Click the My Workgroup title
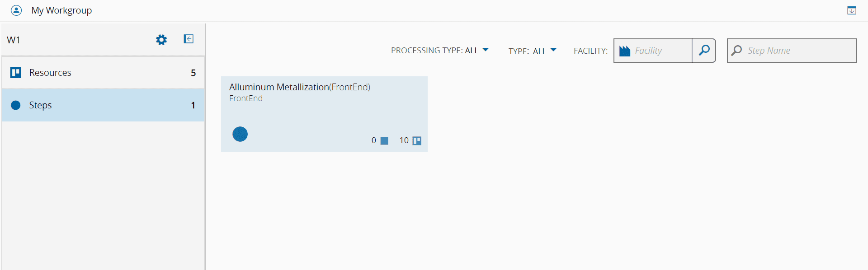This screenshot has width=868, height=270. point(61,10)
